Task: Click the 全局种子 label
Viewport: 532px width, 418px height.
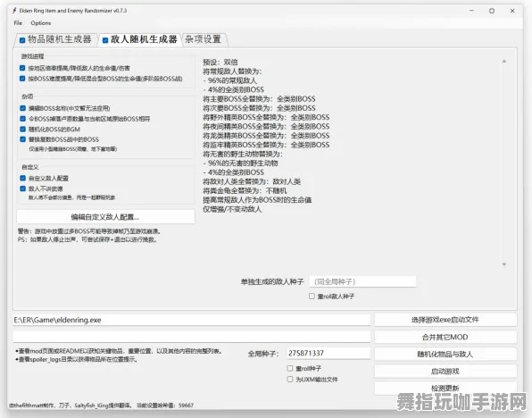Action: tap(263, 354)
